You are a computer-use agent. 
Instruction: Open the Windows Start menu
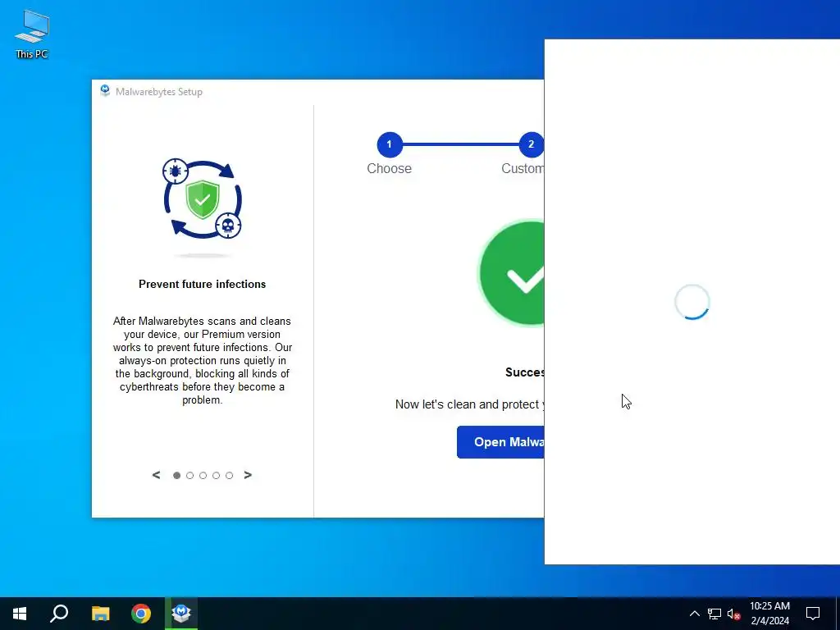click(20, 614)
